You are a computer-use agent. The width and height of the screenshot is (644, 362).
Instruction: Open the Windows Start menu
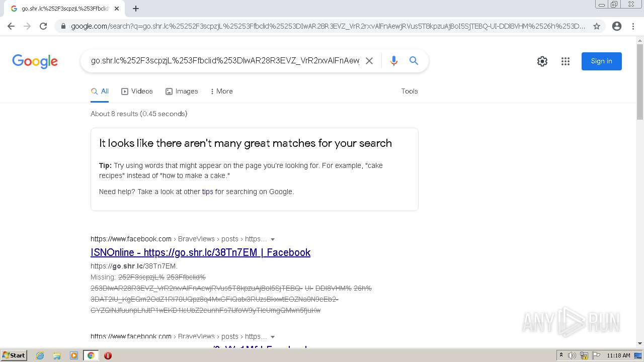coord(14,355)
